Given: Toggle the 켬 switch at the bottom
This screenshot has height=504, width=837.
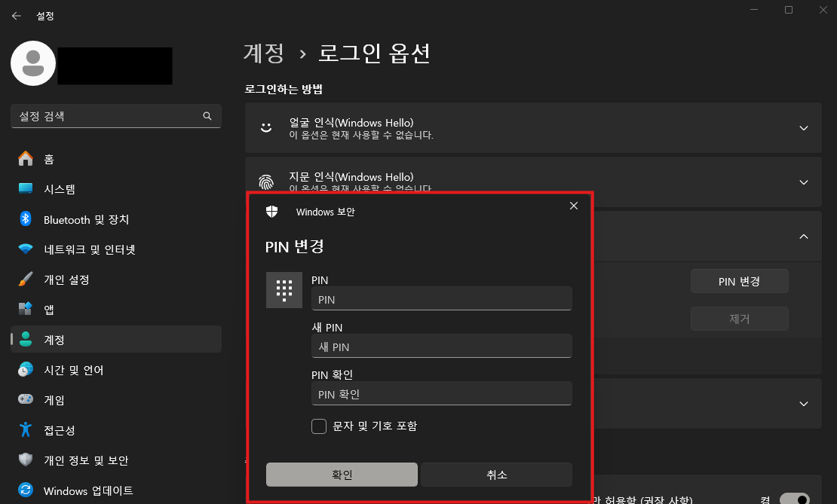Looking at the screenshot, I should click(794, 499).
